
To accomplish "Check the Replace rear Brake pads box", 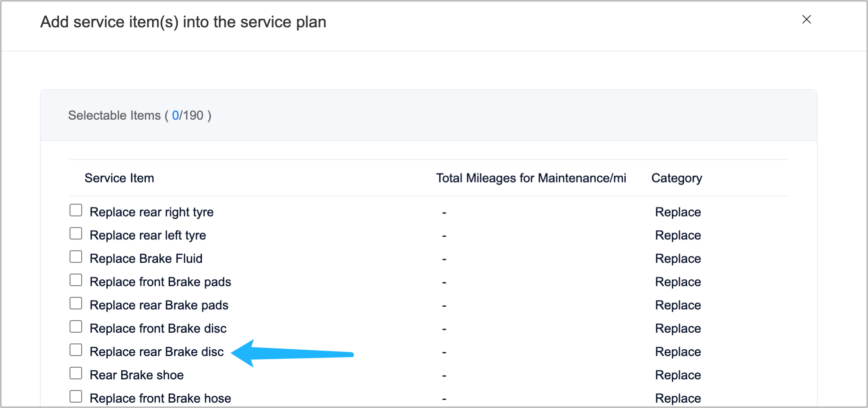I will pos(76,304).
